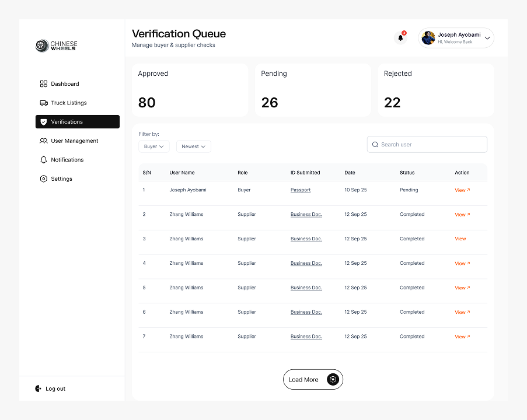Viewport: 527px width, 420px height.
Task: Click the shield icon beside Verifications
Action: tap(43, 122)
